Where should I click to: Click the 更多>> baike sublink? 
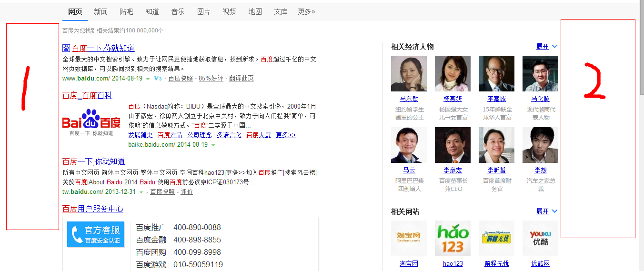[286, 135]
